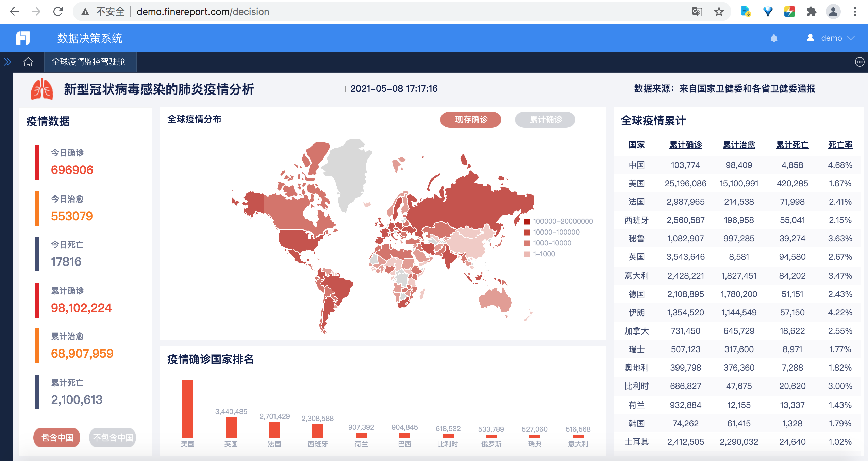The height and width of the screenshot is (461, 868).
Task: Sort table by 累计确诊 header
Action: (685, 145)
